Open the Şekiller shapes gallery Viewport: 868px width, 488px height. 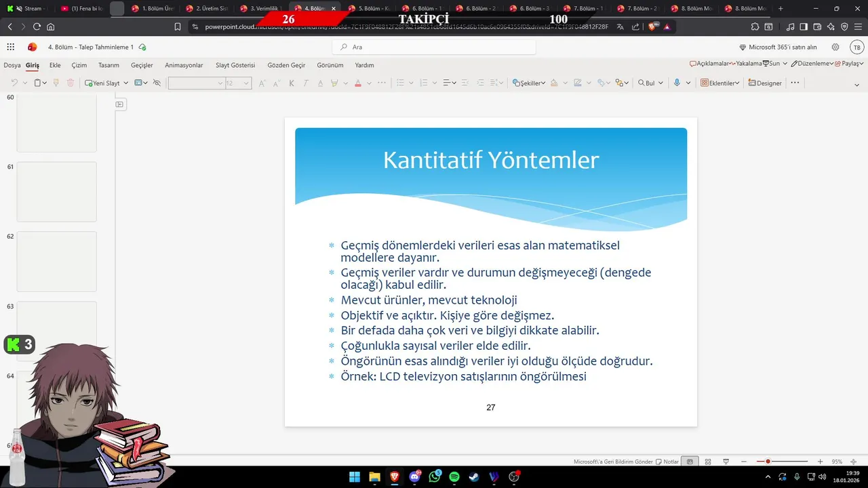[x=528, y=83]
